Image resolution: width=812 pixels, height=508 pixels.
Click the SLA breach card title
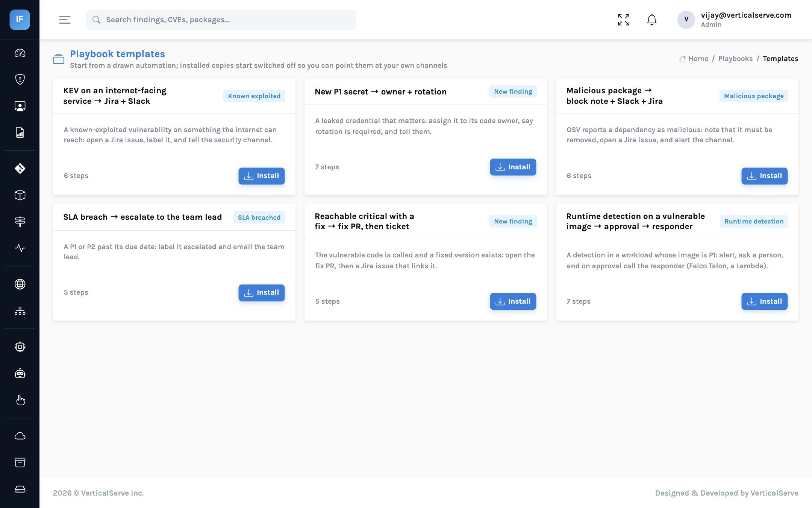(x=142, y=217)
